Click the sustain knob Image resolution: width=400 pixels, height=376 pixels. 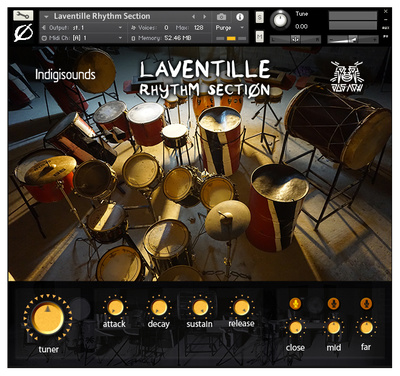click(x=200, y=307)
